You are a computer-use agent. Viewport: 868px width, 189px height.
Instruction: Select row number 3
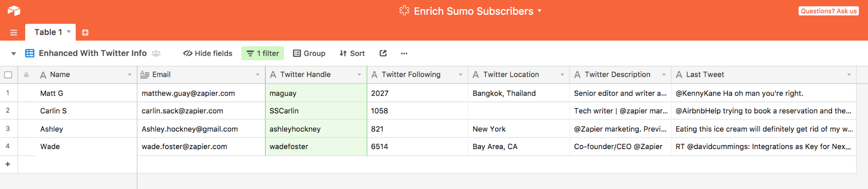point(8,129)
